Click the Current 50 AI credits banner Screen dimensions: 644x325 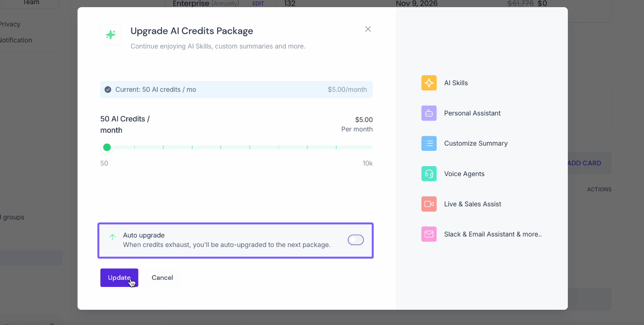pyautogui.click(x=236, y=89)
